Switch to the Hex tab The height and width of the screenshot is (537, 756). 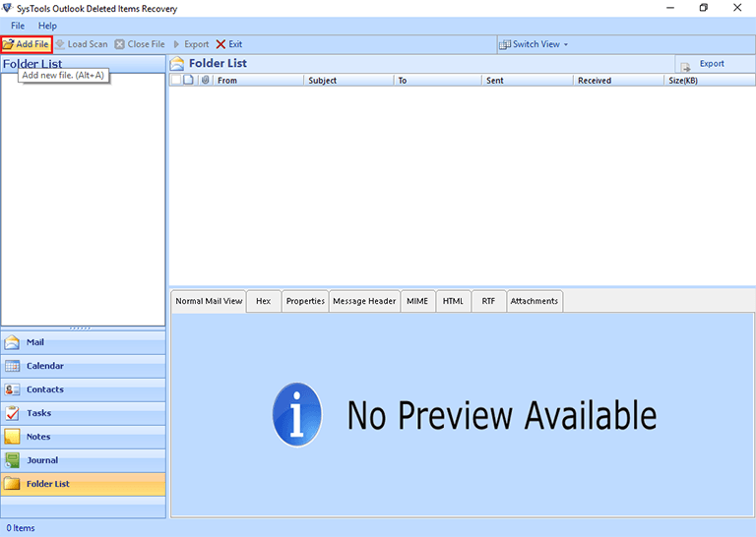pos(263,302)
